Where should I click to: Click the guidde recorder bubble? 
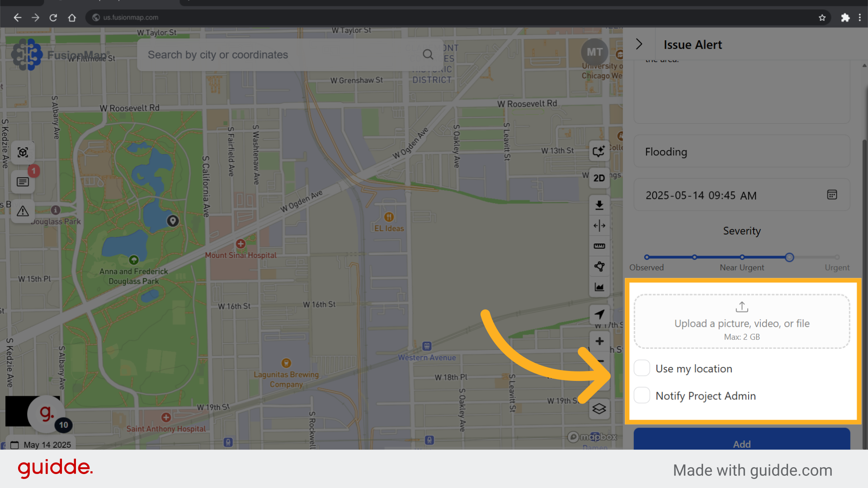pyautogui.click(x=47, y=413)
